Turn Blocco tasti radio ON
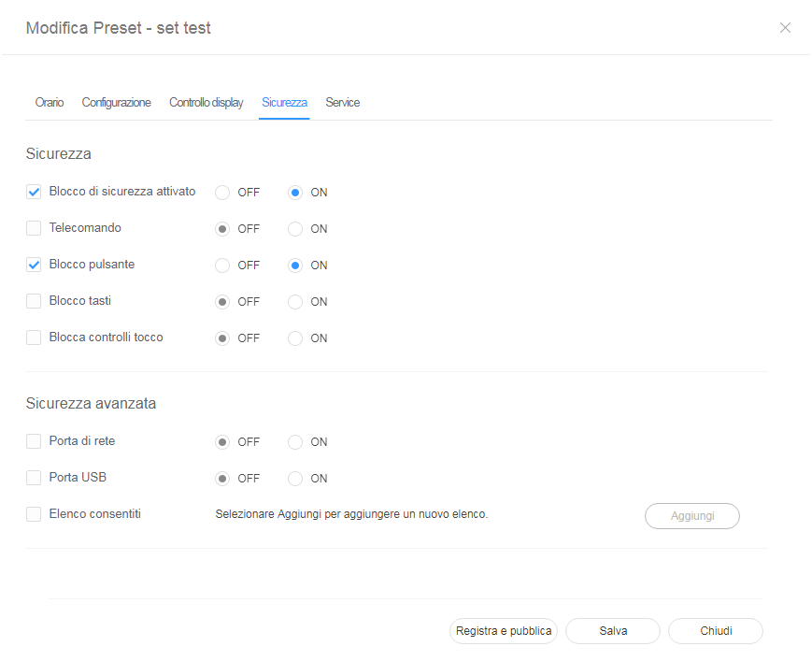Viewport: 812px width, 661px height. pyautogui.click(x=295, y=302)
